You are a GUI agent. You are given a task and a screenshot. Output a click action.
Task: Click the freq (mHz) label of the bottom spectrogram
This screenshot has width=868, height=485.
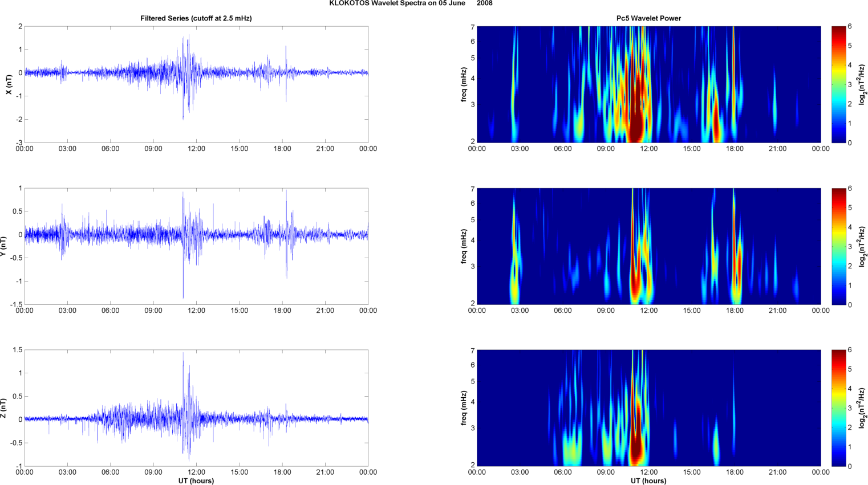[x=464, y=408]
